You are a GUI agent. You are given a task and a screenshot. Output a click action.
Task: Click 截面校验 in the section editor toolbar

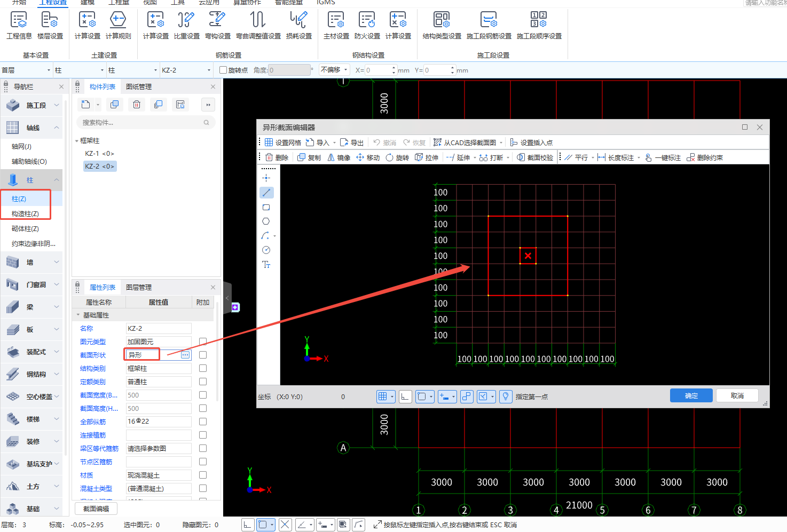(x=535, y=157)
